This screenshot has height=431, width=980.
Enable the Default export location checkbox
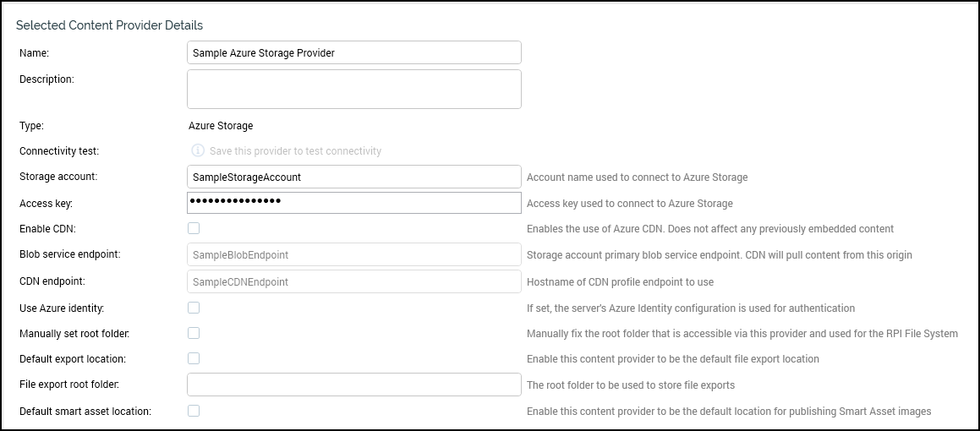[x=194, y=358]
